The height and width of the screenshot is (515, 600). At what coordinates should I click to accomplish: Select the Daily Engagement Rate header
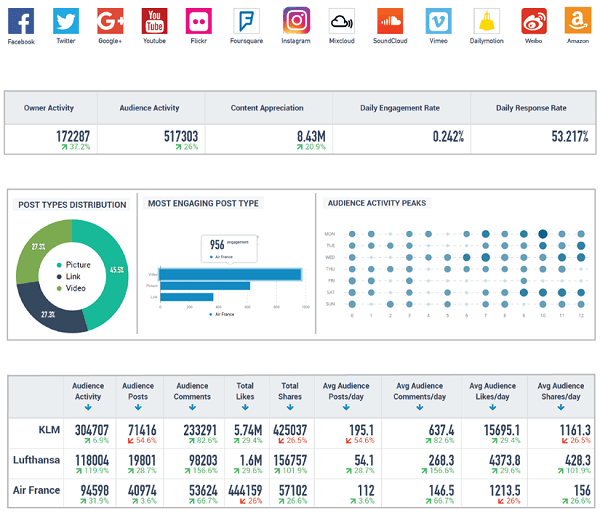(x=400, y=108)
